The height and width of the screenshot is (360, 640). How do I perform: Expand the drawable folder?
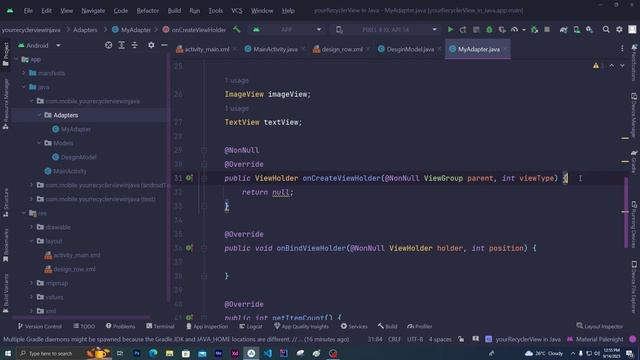click(31, 227)
